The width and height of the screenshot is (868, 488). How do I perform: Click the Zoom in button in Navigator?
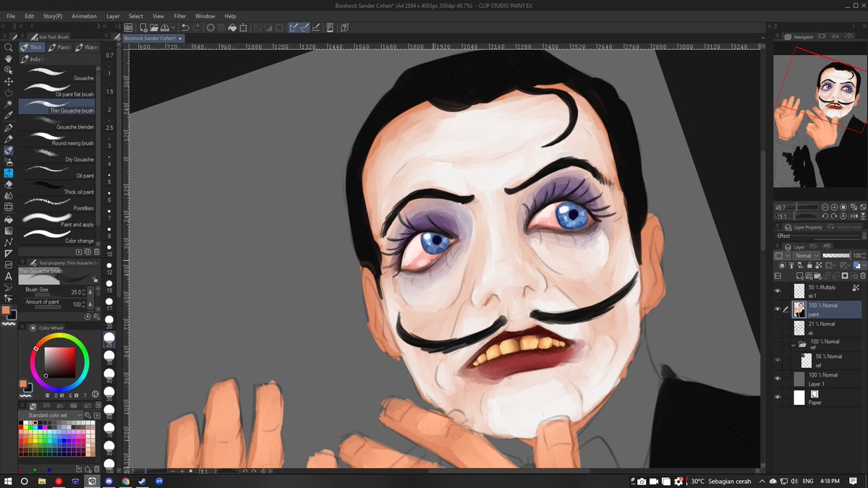point(834,207)
